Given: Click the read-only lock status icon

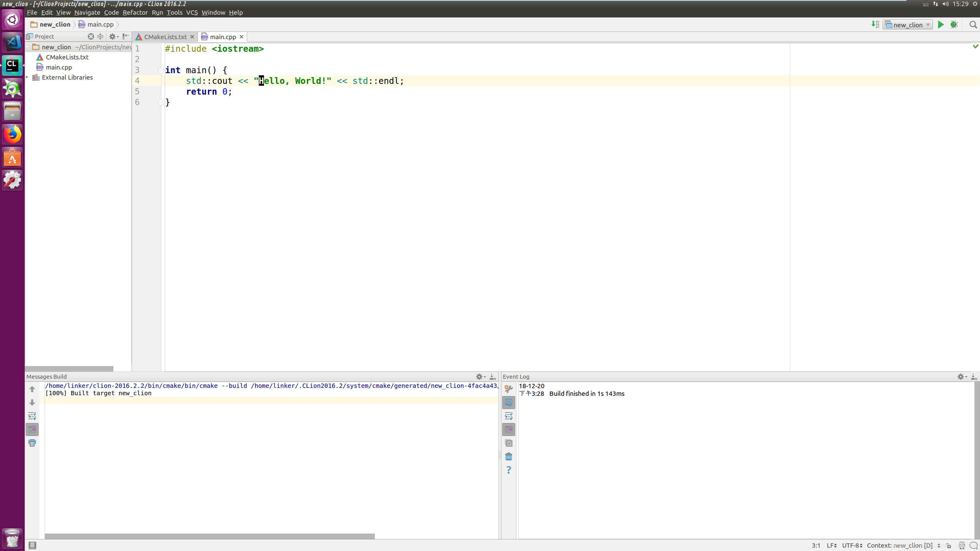Looking at the screenshot, I should 949,545.
